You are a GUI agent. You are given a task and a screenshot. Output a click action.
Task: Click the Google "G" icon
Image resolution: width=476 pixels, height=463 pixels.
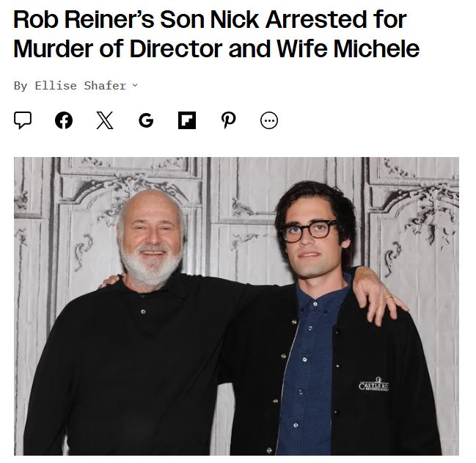tap(146, 120)
